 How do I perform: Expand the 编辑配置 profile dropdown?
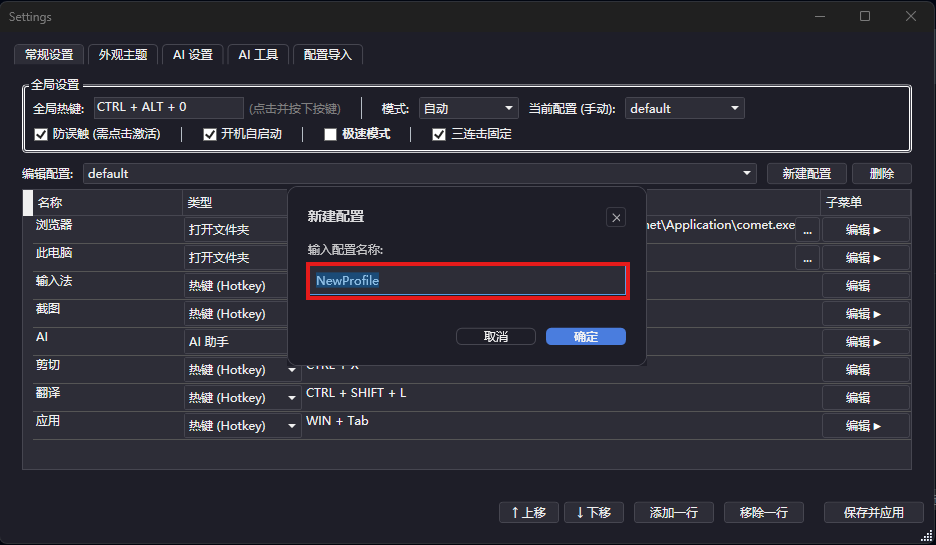point(420,173)
